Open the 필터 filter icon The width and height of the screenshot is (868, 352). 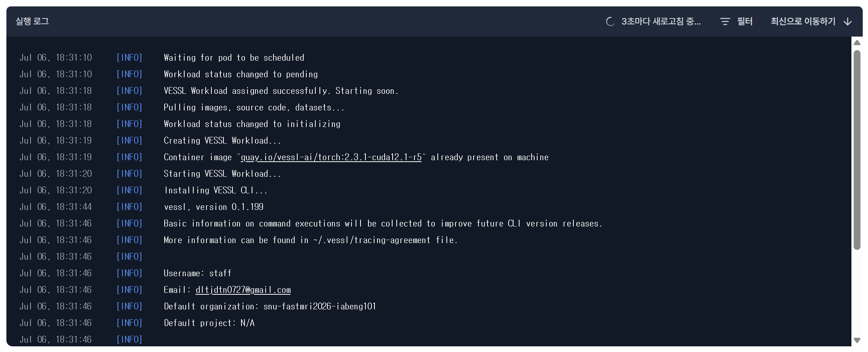pyautogui.click(x=725, y=21)
